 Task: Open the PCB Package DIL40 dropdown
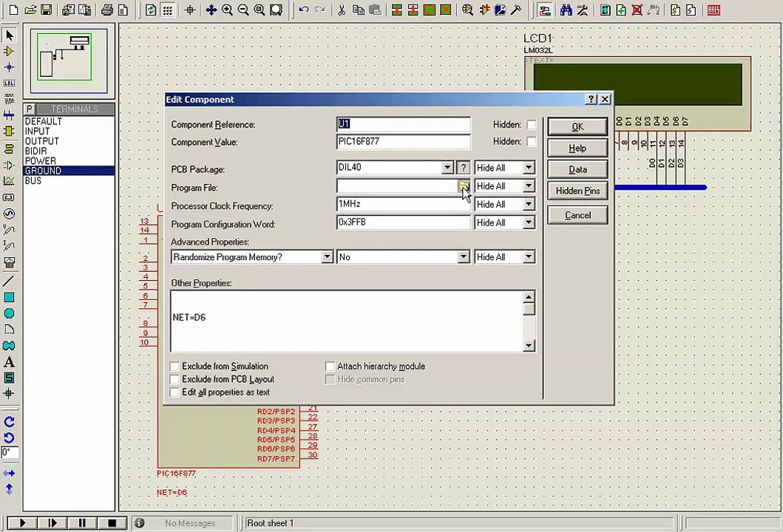447,168
